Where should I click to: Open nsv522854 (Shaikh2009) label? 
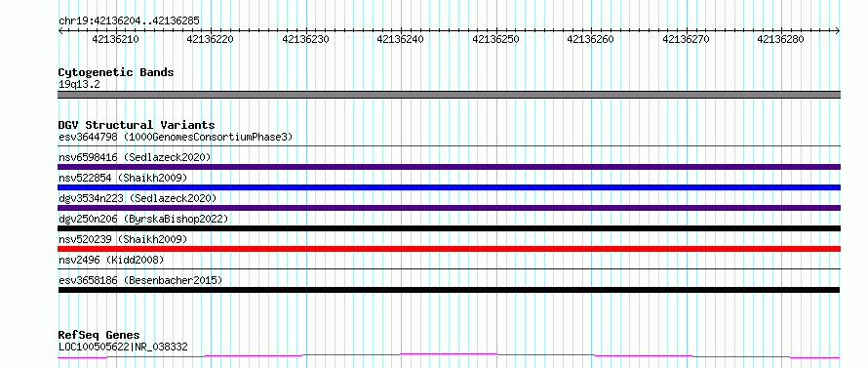(123, 178)
